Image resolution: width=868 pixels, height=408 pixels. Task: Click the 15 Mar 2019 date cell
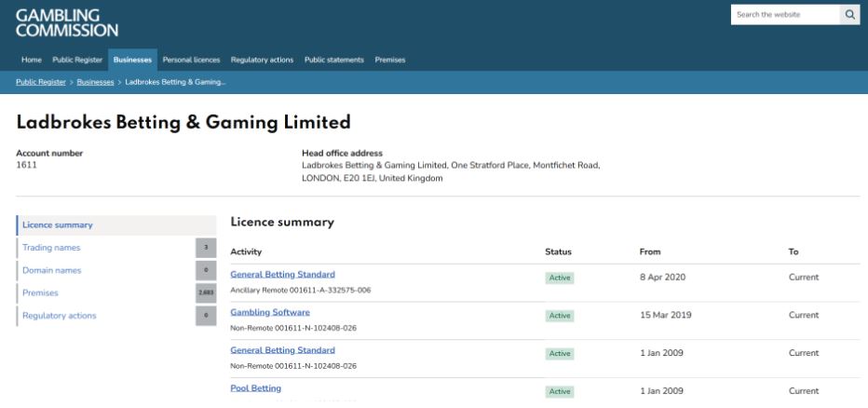pyautogui.click(x=666, y=315)
